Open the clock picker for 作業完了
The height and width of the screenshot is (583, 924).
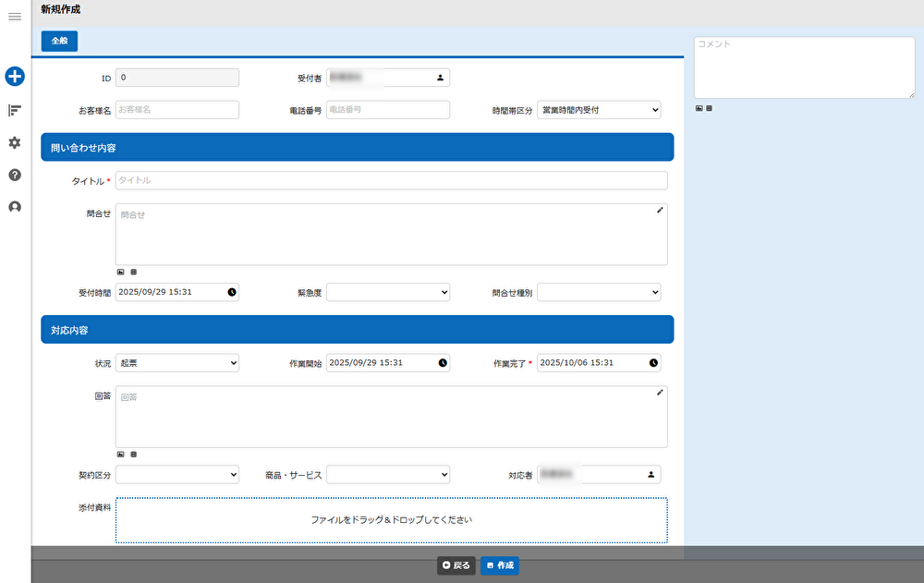coord(653,363)
